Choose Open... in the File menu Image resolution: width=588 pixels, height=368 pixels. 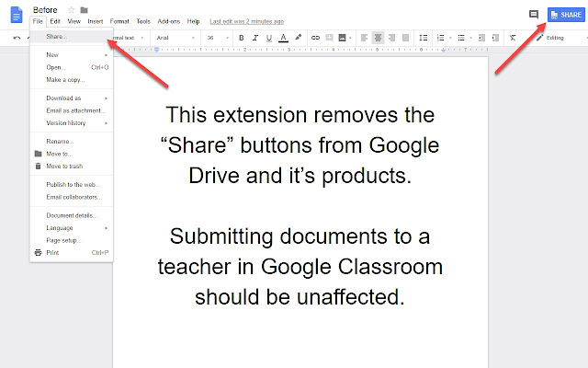72,67
